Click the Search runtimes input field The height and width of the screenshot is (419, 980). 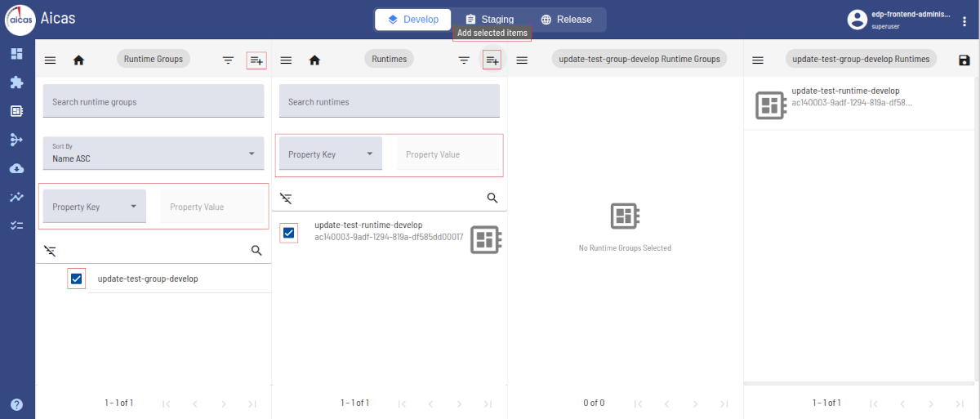coord(389,102)
